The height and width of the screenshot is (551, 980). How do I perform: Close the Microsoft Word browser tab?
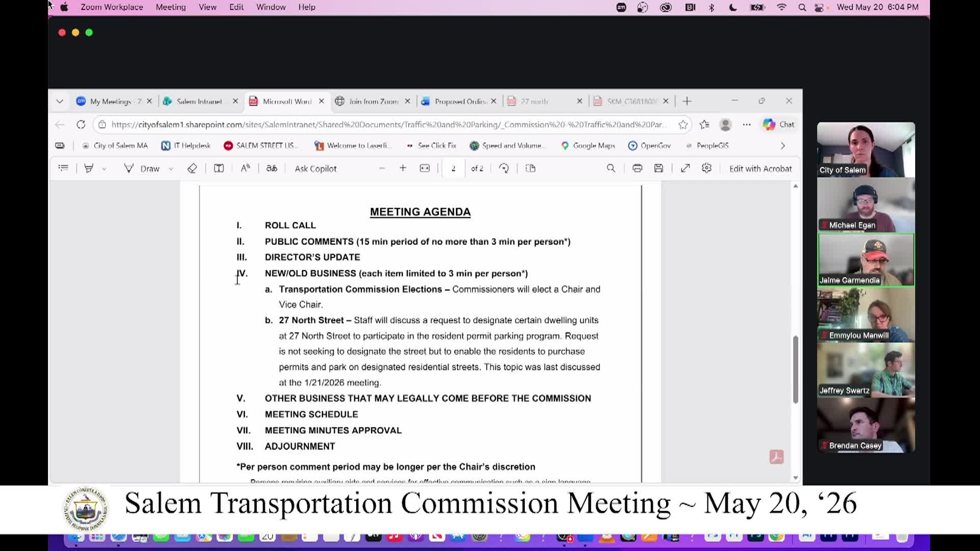(x=322, y=101)
